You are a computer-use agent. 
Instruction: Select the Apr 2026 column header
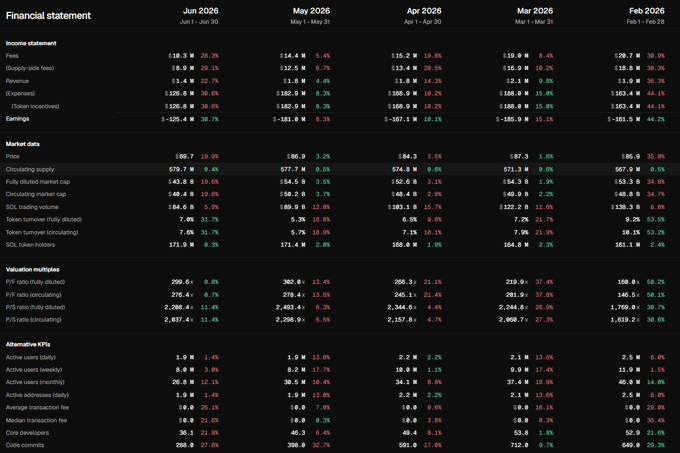point(424,11)
